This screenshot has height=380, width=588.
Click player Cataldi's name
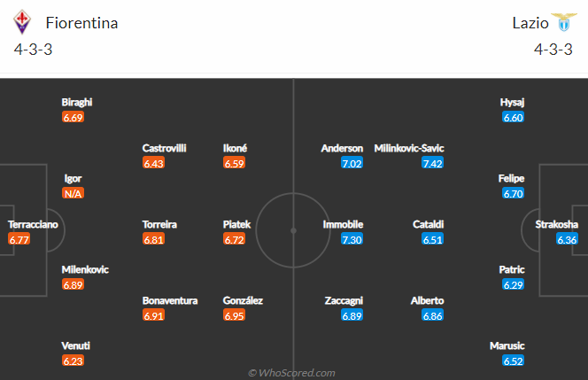point(429,224)
